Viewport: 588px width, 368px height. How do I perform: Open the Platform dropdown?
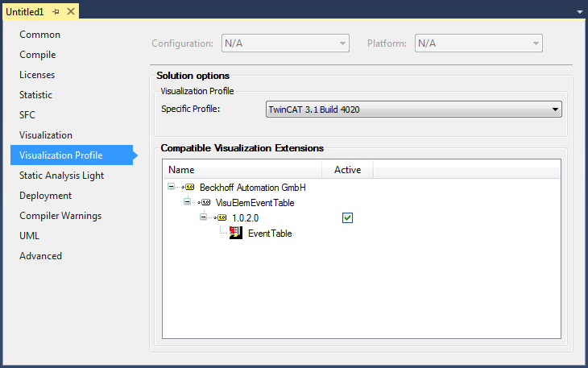coord(478,43)
